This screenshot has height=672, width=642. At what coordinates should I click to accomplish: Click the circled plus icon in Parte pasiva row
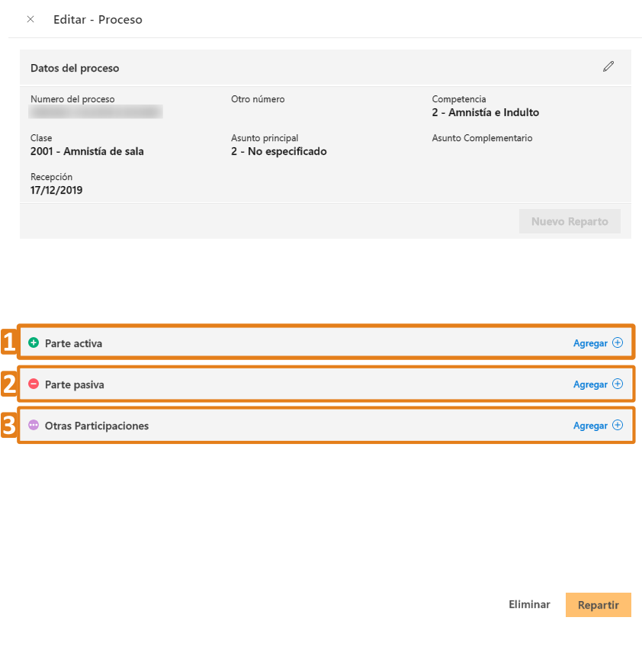(x=618, y=384)
